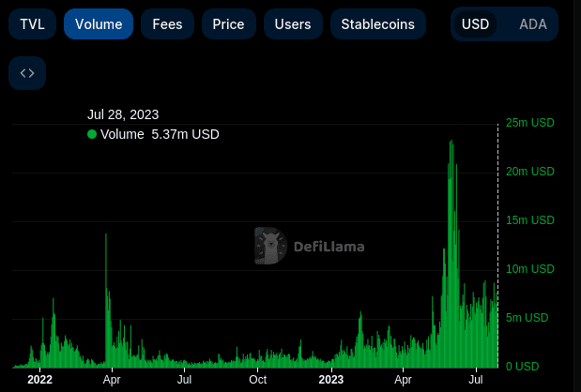Click the 25m USD y-axis label

[529, 123]
